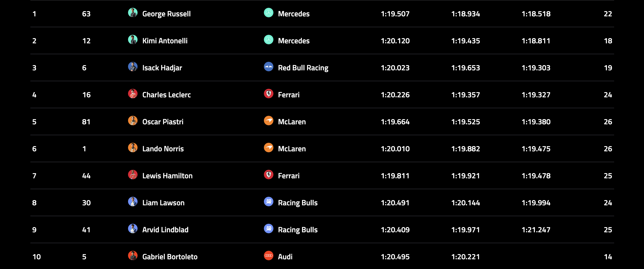
Task: Click the Mercedes logo in Kimi Antonelli's row
Action: [268, 40]
